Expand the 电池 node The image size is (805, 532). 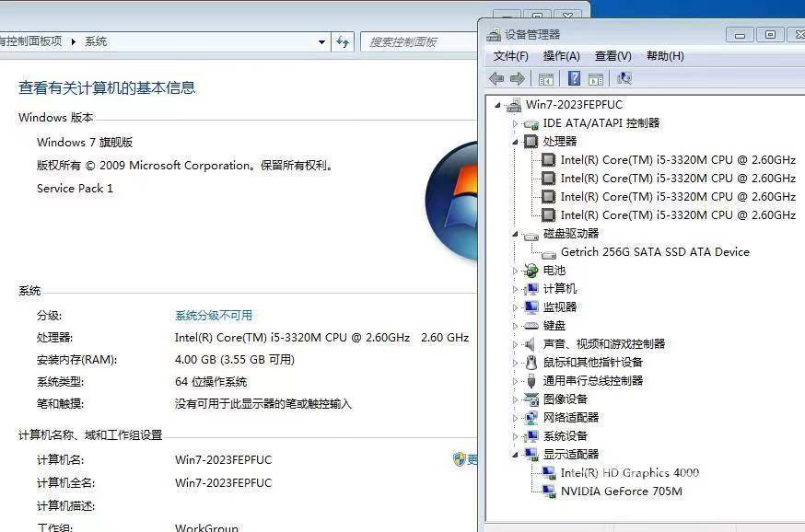pos(515,271)
